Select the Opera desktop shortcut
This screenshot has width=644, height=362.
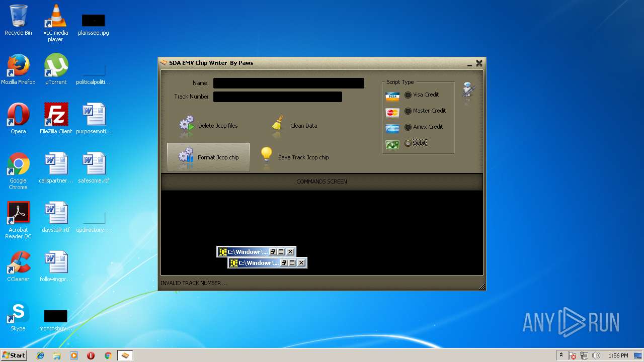[18, 119]
